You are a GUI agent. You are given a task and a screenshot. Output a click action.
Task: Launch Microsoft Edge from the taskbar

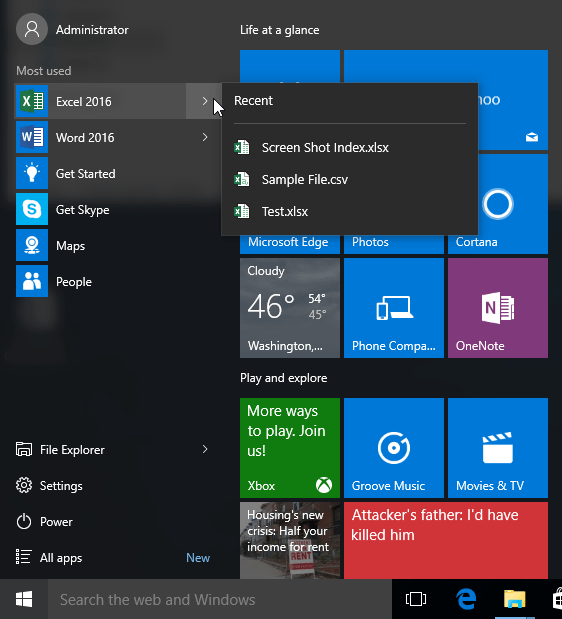(466, 599)
